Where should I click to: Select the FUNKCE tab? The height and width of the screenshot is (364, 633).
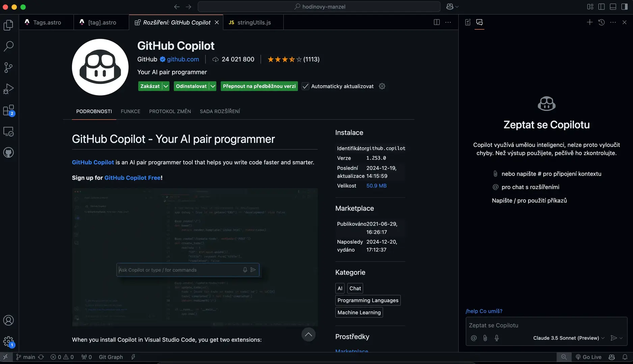tap(130, 111)
